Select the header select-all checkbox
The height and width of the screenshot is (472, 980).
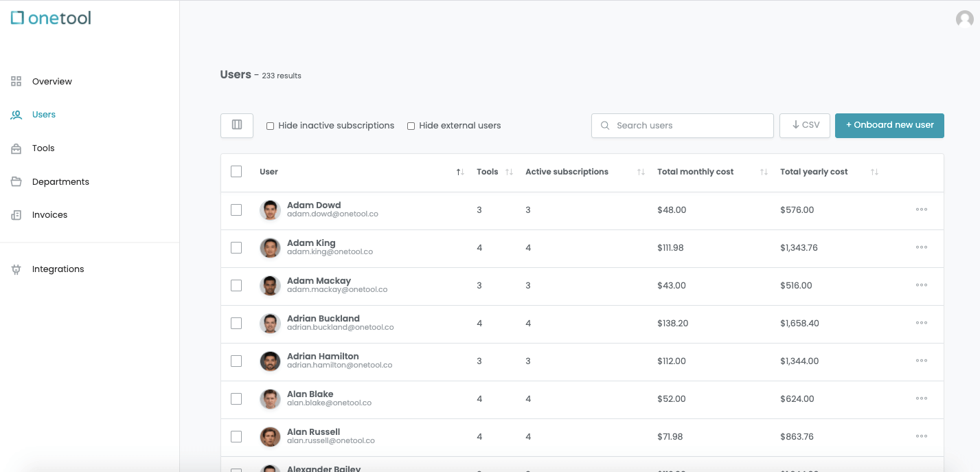pos(236,172)
